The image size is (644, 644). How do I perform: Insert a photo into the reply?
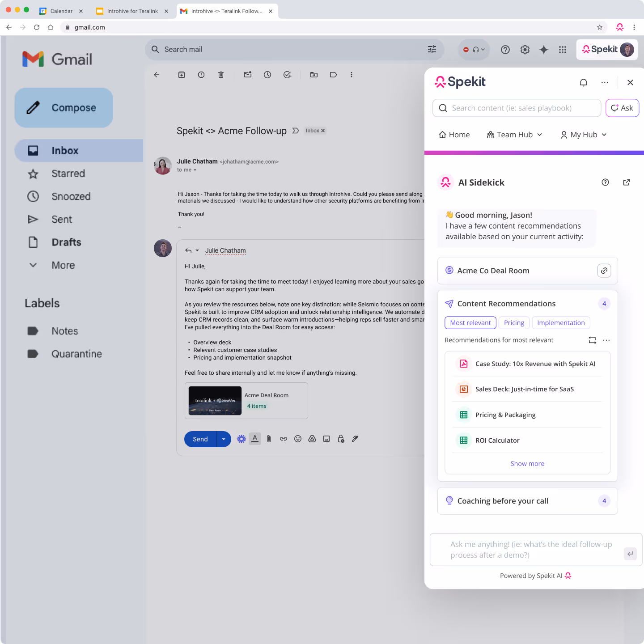coord(326,439)
